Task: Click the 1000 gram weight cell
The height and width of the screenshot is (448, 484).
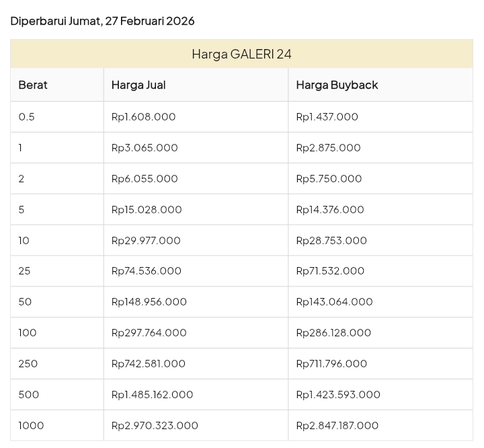Action: pyautogui.click(x=31, y=426)
